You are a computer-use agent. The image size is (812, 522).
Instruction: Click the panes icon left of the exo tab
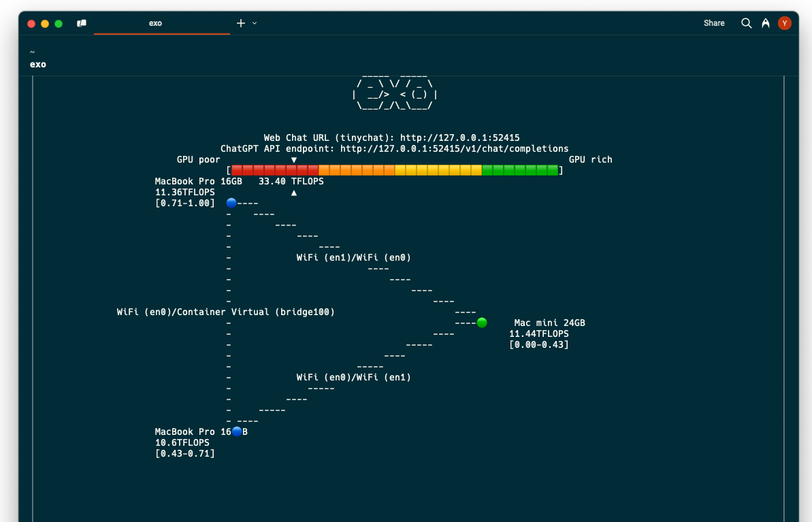(x=81, y=23)
